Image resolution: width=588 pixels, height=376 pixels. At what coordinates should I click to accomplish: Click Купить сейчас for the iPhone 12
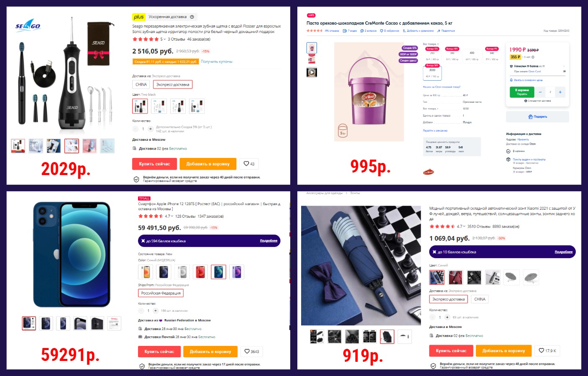159,351
